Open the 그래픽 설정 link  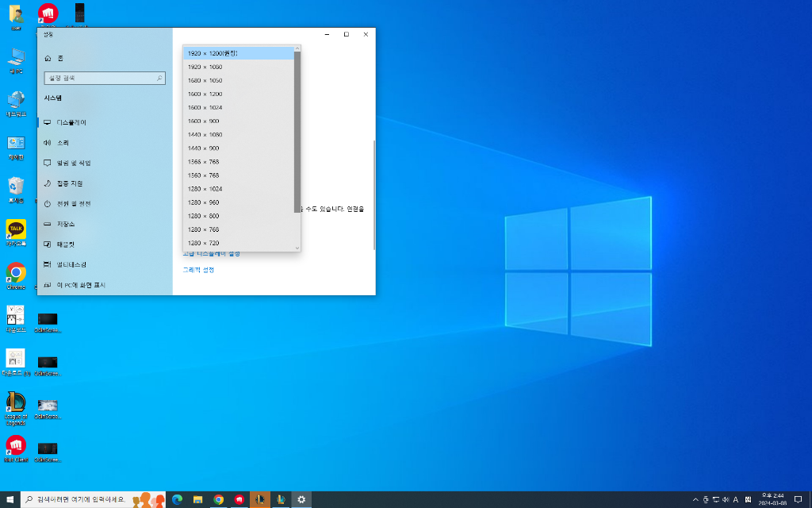[198, 270]
